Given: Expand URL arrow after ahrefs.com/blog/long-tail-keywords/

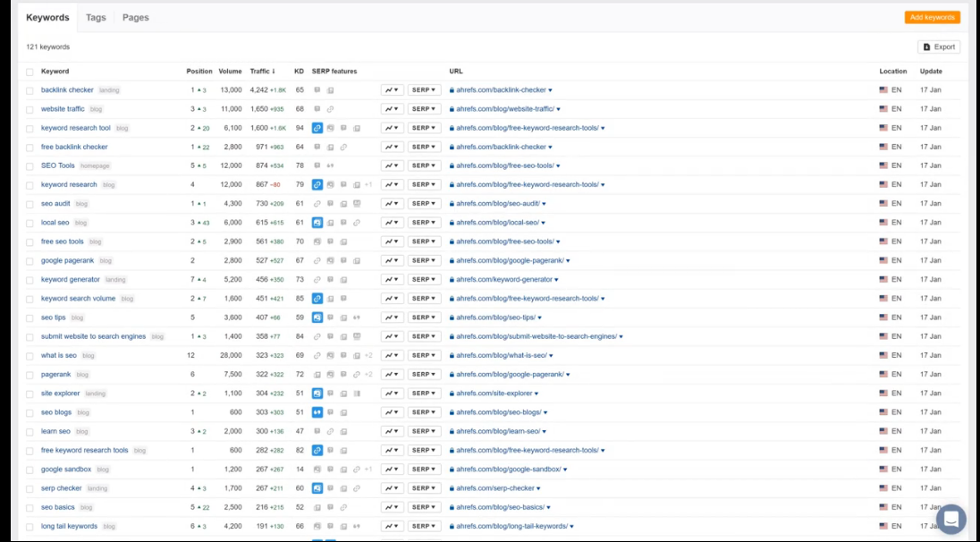Looking at the screenshot, I should (571, 527).
